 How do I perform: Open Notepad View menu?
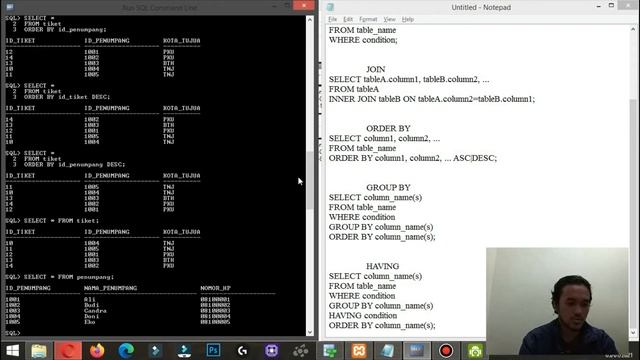[389, 19]
